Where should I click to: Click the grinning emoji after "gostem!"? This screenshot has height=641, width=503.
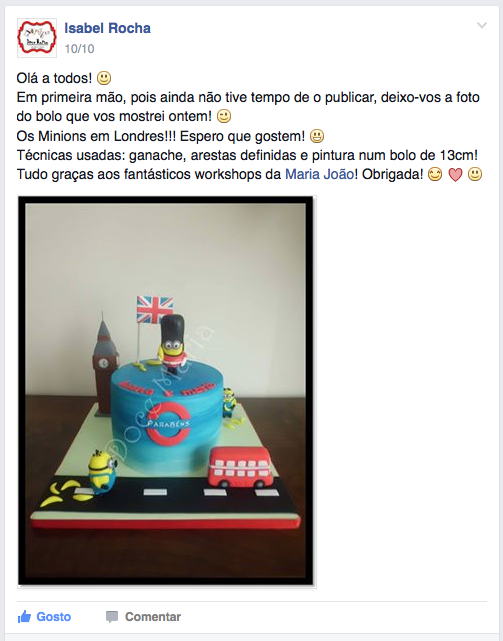317,136
